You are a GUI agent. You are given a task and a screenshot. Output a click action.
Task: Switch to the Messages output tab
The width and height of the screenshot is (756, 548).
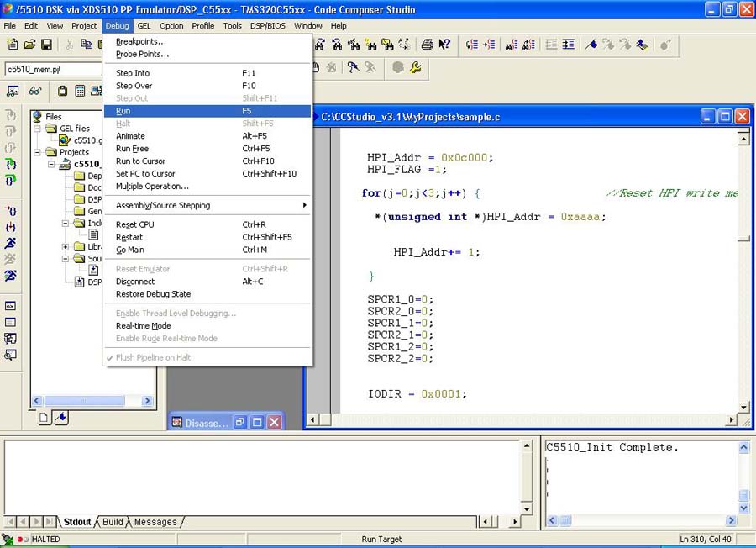[155, 522]
